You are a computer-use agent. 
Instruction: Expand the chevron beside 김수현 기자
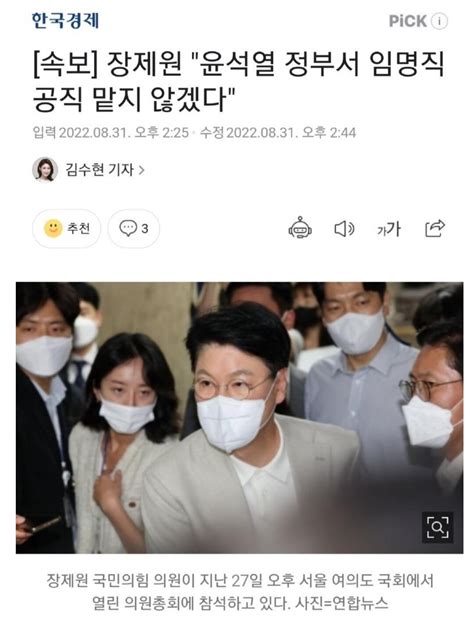click(x=142, y=170)
